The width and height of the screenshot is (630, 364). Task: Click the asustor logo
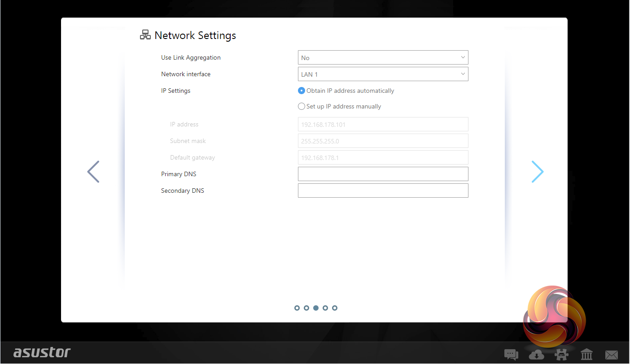pos(42,352)
